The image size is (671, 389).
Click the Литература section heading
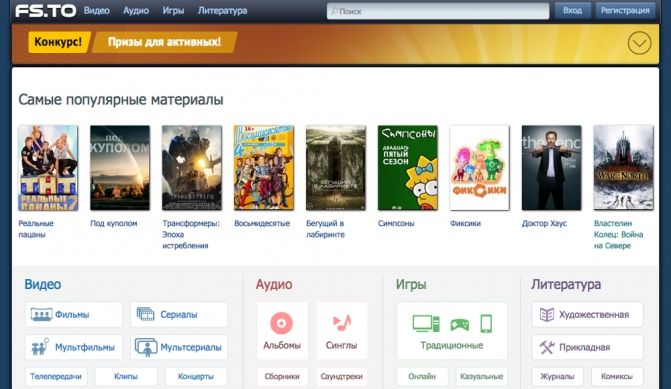[x=566, y=285]
